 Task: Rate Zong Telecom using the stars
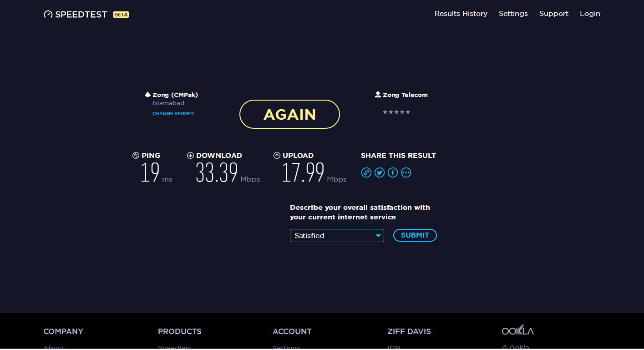coord(396,112)
